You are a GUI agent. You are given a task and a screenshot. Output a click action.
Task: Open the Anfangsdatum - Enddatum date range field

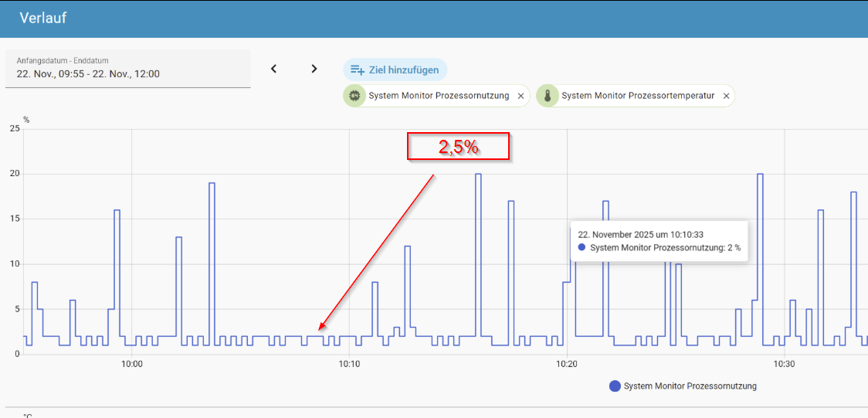[127, 69]
